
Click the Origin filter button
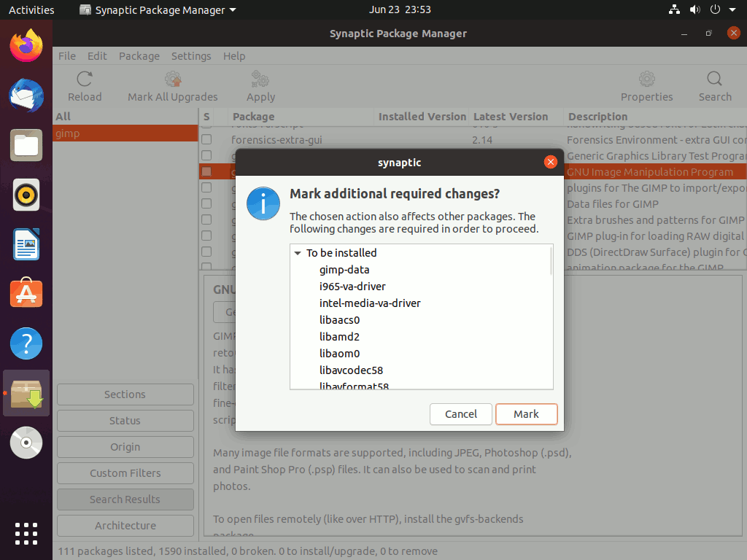pos(125,447)
